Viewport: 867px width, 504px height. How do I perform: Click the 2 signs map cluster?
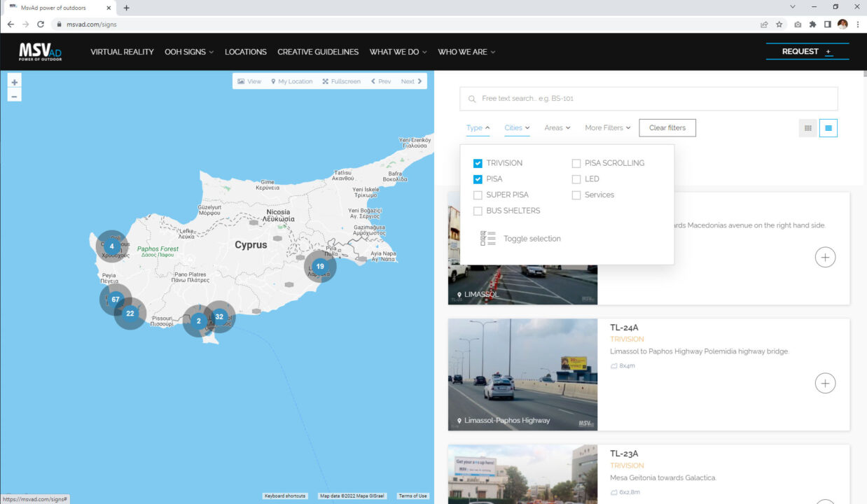(x=198, y=321)
